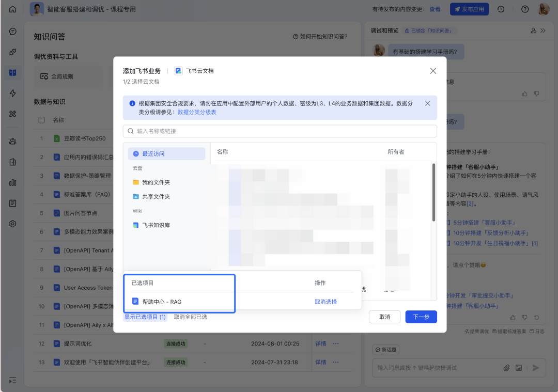The width and height of the screenshot is (558, 392).
Task: Click thumbs down on last preview answer
Action: 524,317
